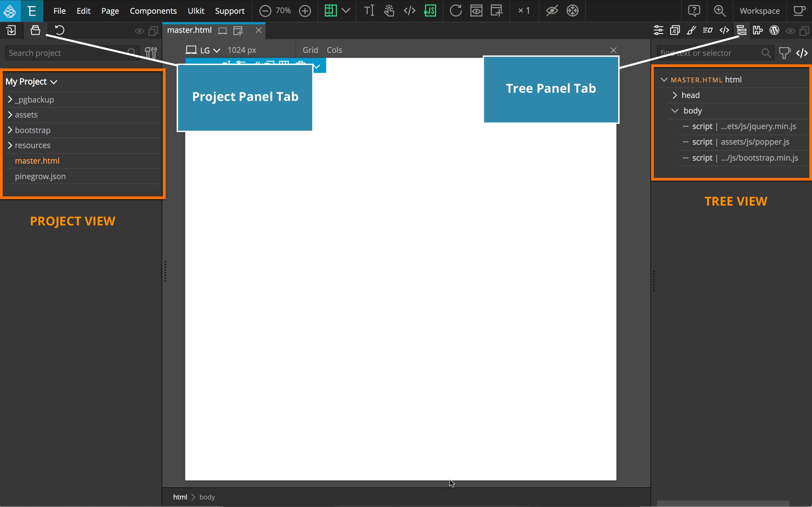
Task: Click the refresh/reload page icon
Action: point(457,11)
